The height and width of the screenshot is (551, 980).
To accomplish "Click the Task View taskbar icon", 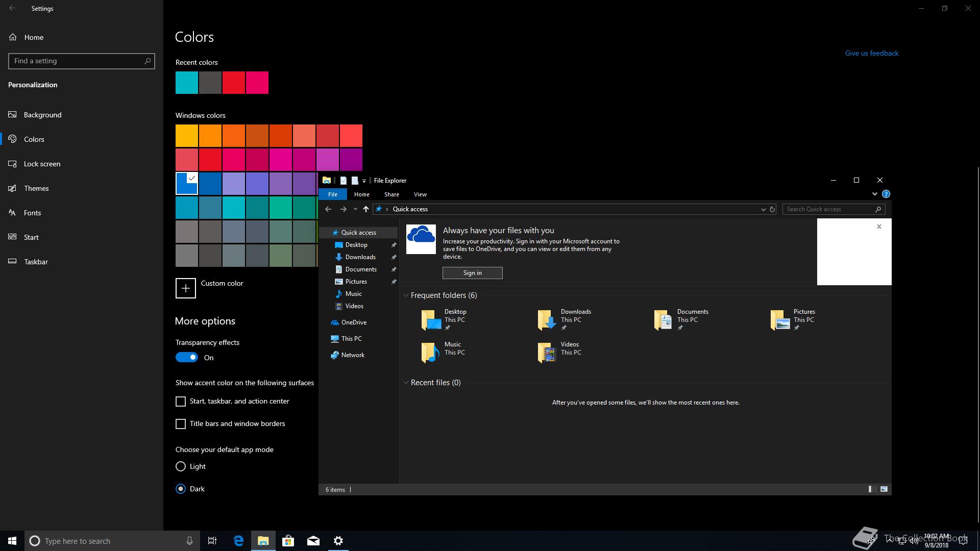I will [x=212, y=541].
